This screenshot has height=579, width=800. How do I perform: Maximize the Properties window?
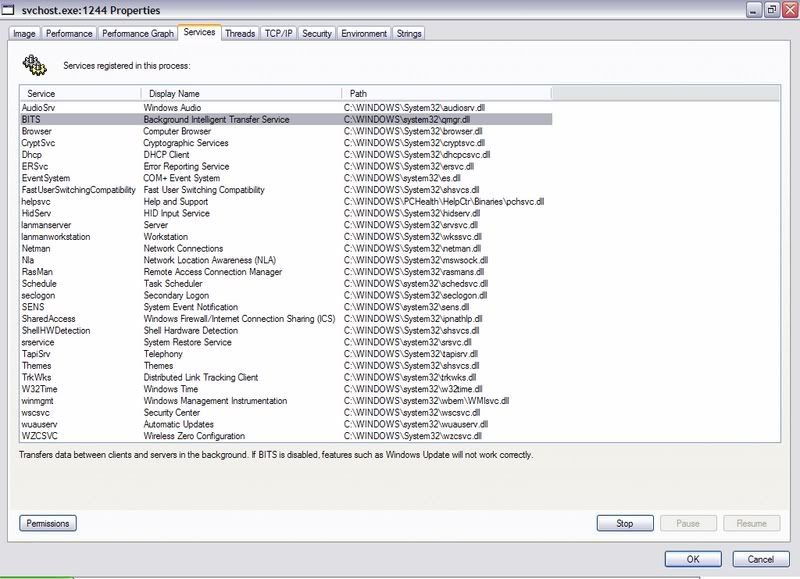pos(771,10)
